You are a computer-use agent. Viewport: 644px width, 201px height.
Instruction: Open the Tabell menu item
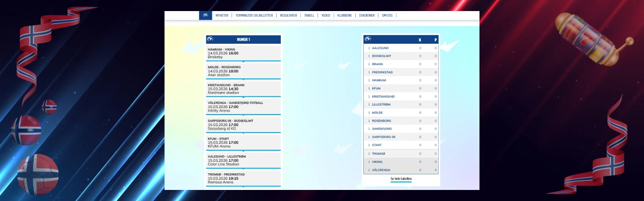point(309,16)
